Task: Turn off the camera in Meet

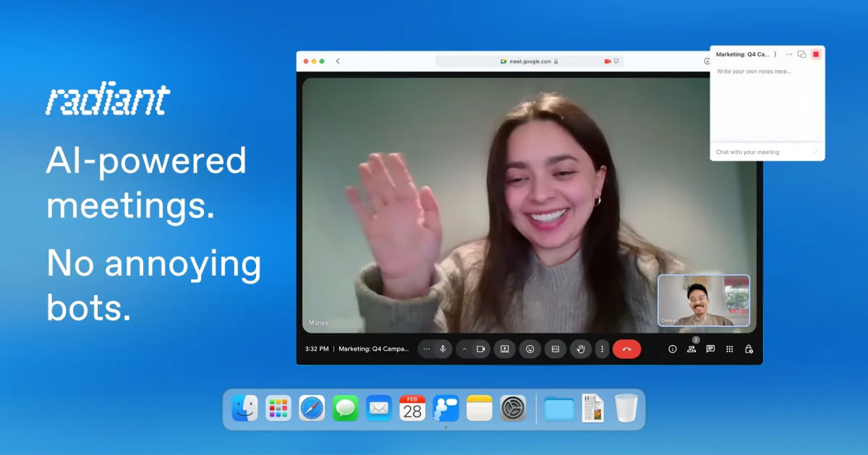Action: pyautogui.click(x=481, y=349)
